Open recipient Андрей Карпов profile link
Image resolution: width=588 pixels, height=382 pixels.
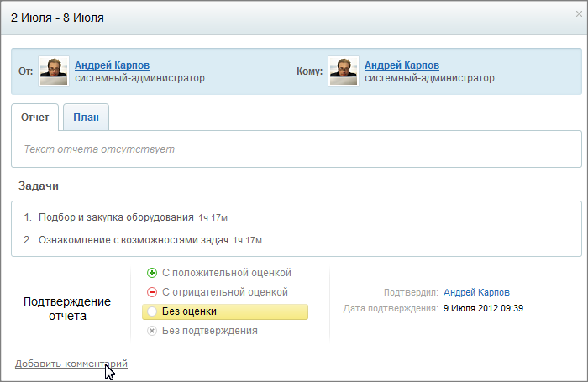[402, 65]
